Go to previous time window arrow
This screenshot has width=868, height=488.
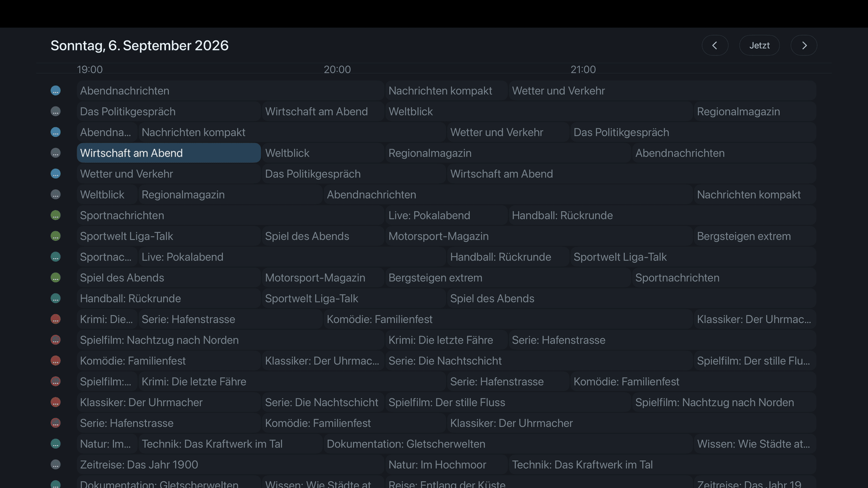[x=715, y=45]
